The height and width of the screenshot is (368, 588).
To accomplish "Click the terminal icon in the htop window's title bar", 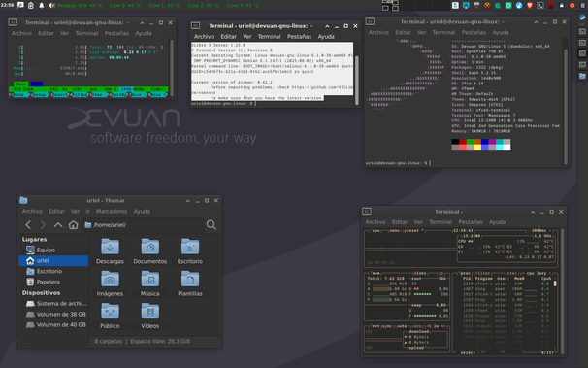I will coord(13,22).
